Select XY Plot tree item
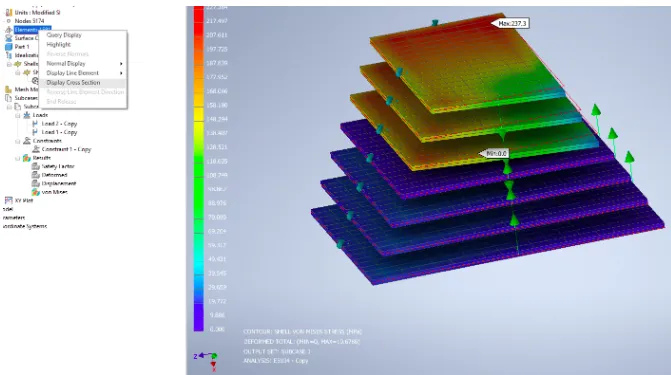671x375 pixels. click(x=24, y=200)
